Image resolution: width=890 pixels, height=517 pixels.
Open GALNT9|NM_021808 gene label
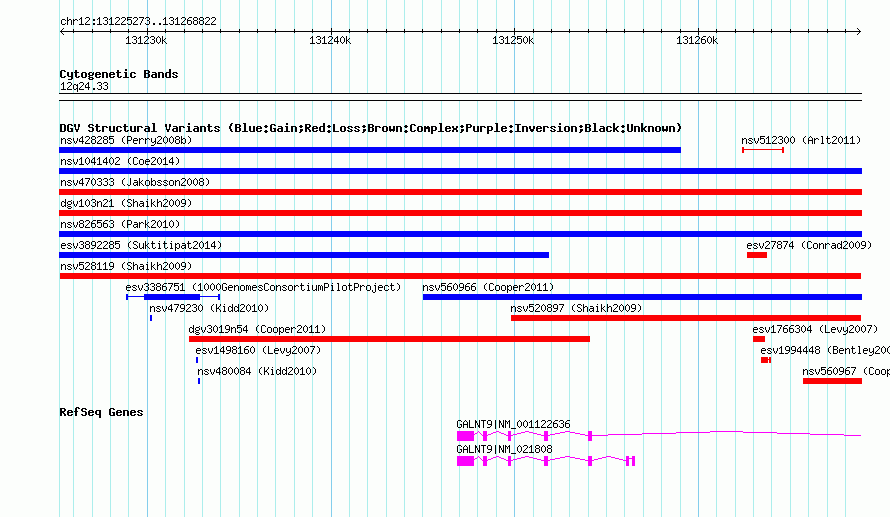pos(504,449)
